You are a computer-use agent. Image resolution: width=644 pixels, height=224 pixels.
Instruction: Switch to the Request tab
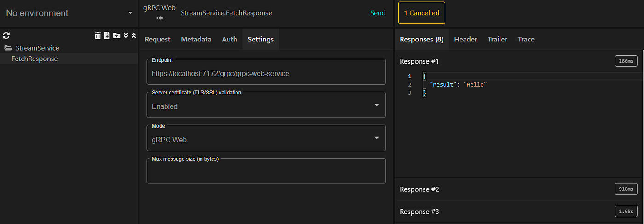157,39
